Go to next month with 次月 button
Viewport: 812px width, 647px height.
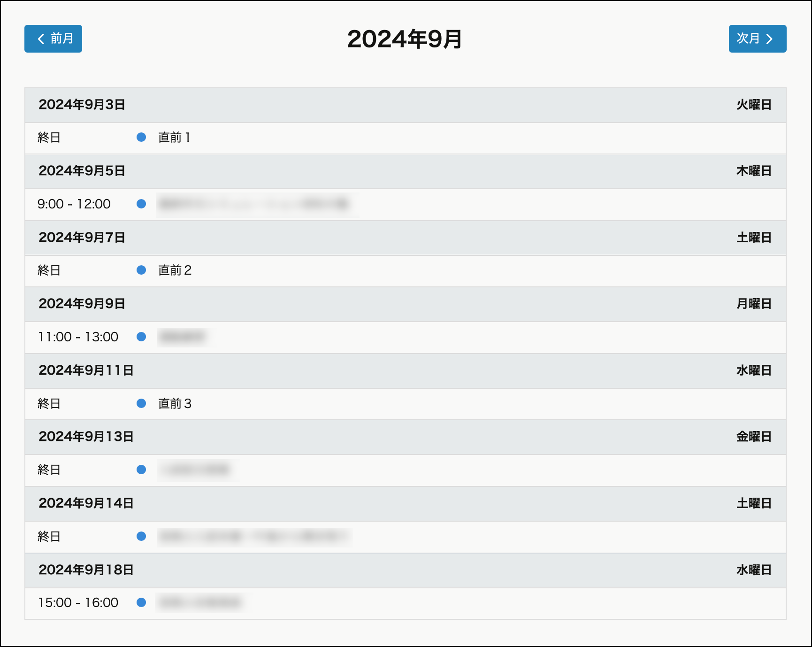pos(757,39)
